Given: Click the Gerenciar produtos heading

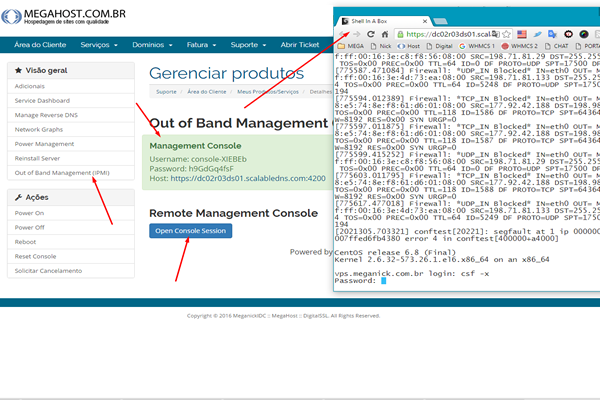Looking at the screenshot, I should coord(227,73).
